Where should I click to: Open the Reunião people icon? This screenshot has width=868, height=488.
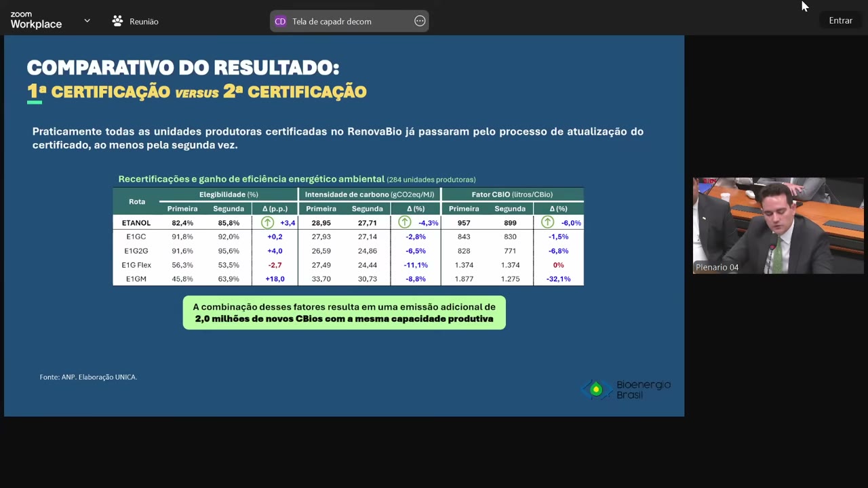[117, 21]
